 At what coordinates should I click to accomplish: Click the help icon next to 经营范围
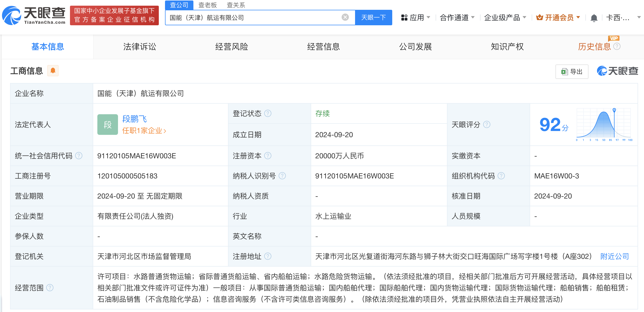coord(50,288)
